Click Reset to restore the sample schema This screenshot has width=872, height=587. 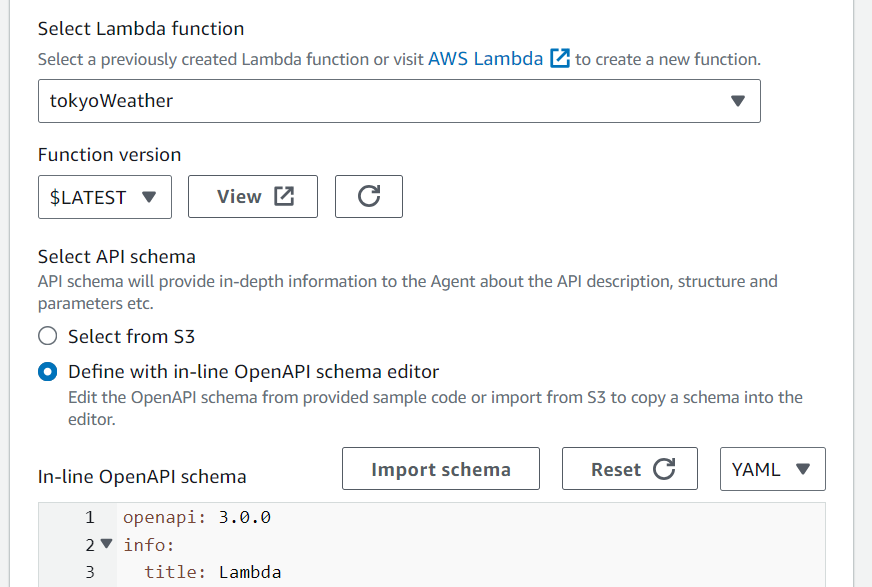pos(629,468)
